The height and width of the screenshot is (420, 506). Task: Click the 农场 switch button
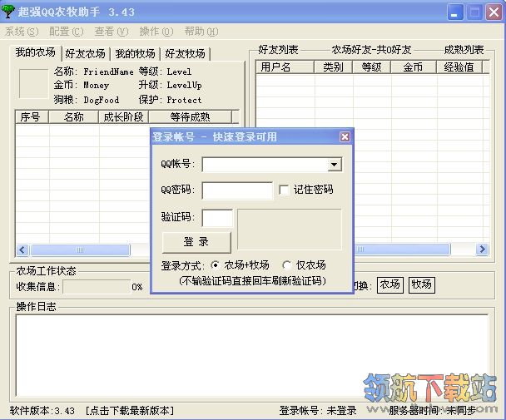[x=389, y=284]
